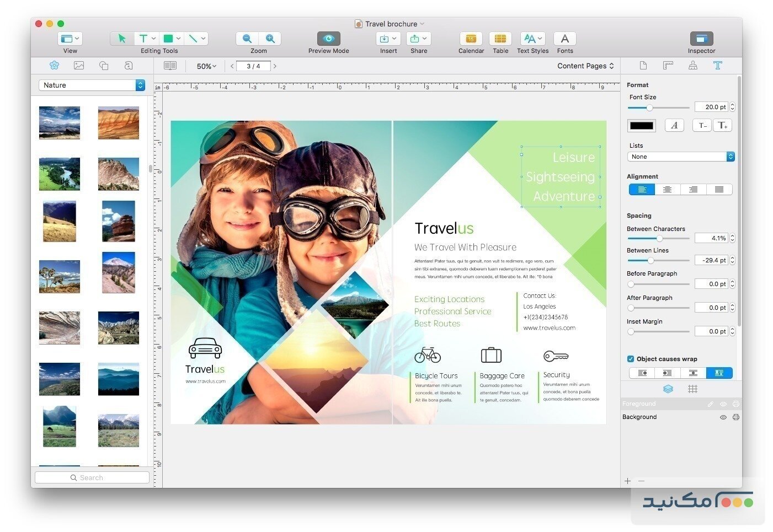This screenshot has height=532, width=773.
Task: Open the built-in Images library in sidebar
Action: pos(79,65)
